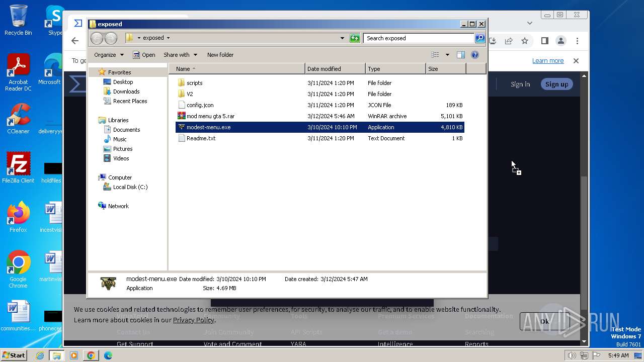Image resolution: width=644 pixels, height=362 pixels.
Task: Select Documents library
Action: click(126, 130)
